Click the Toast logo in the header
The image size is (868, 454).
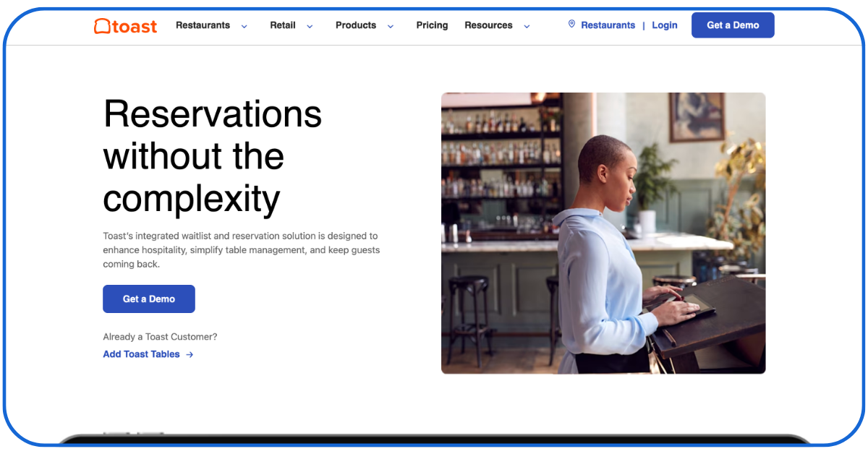[125, 26]
